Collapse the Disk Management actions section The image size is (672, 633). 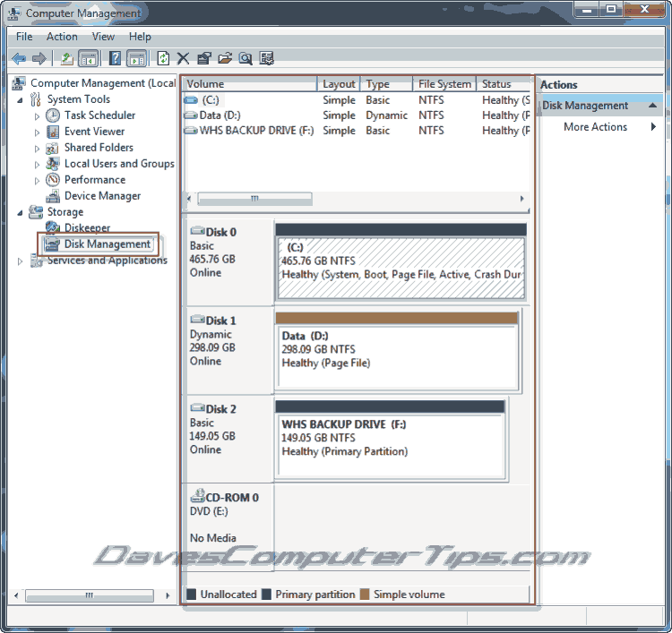pyautogui.click(x=652, y=106)
